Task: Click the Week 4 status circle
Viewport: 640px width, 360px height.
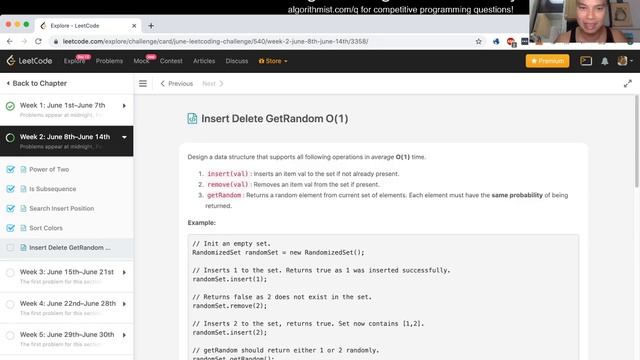Action: click(x=10, y=304)
